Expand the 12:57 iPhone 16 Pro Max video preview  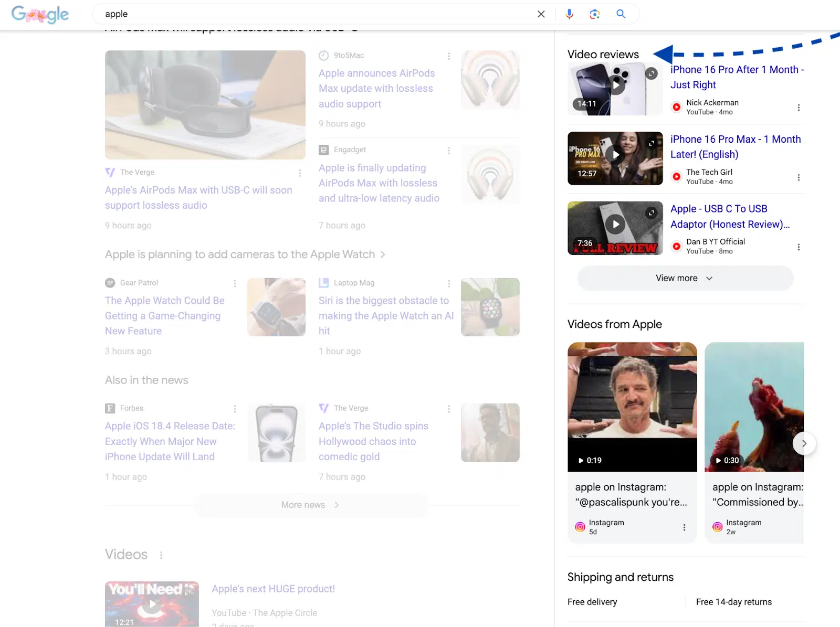[x=652, y=143]
